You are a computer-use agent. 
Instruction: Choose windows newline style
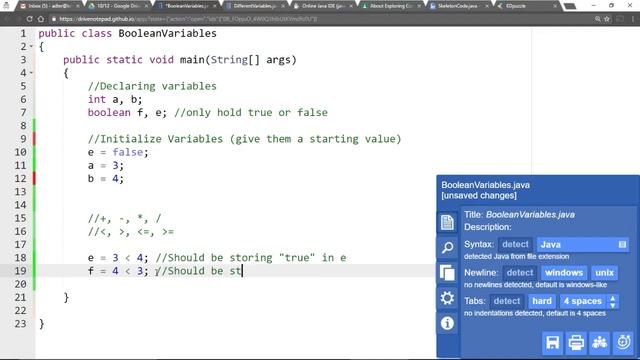[564, 273]
